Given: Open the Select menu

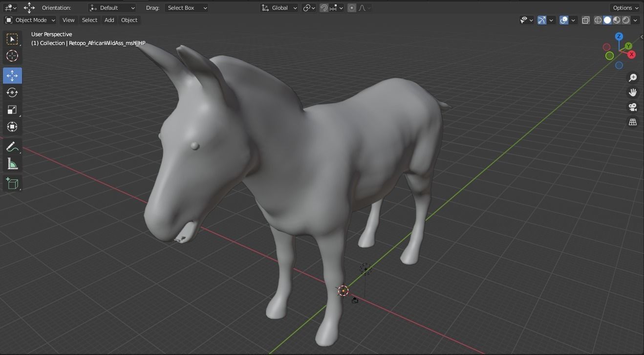Looking at the screenshot, I should tap(89, 20).
